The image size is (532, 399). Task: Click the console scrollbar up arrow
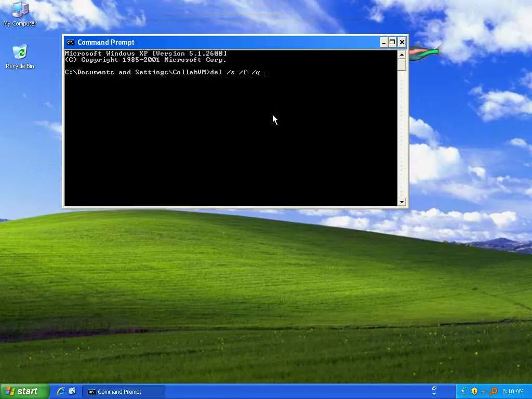point(402,55)
